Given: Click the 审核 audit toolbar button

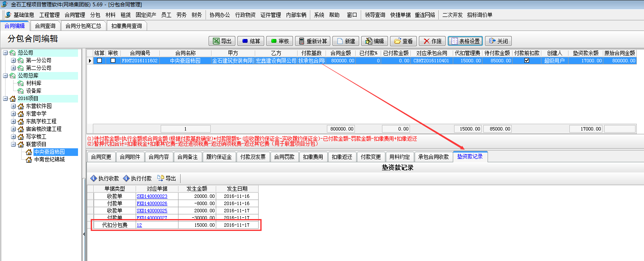Looking at the screenshot, I should coord(279,41).
